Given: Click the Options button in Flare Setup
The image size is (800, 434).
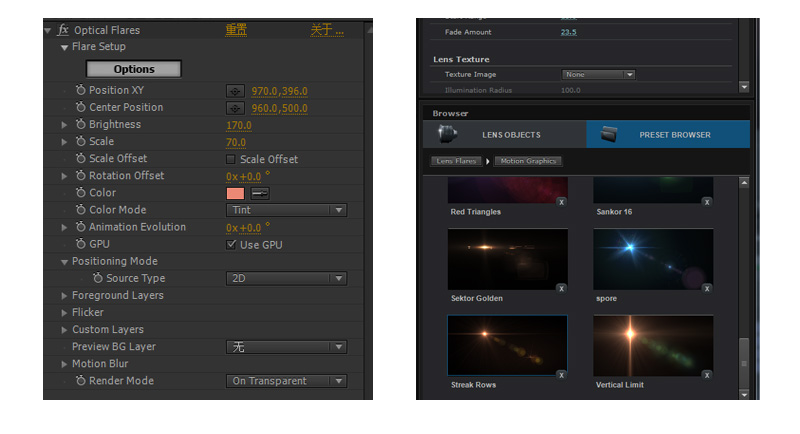Looking at the screenshot, I should pyautogui.click(x=134, y=69).
